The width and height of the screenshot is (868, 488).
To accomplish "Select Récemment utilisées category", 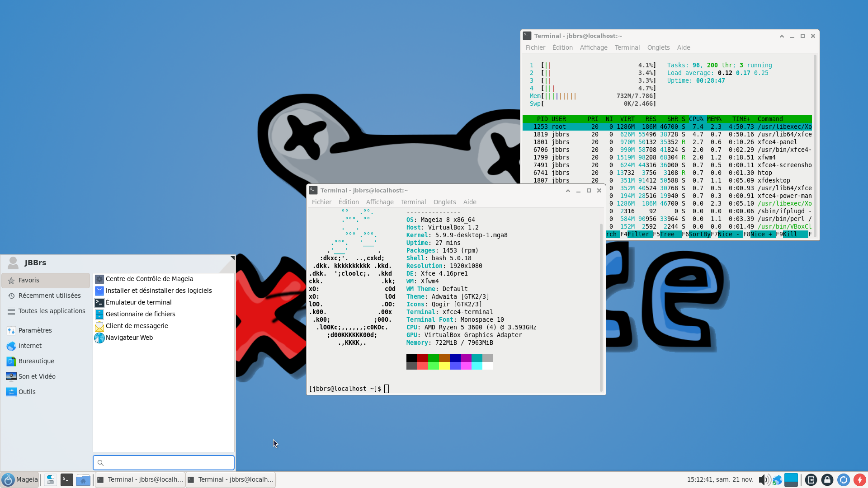I will [46, 296].
